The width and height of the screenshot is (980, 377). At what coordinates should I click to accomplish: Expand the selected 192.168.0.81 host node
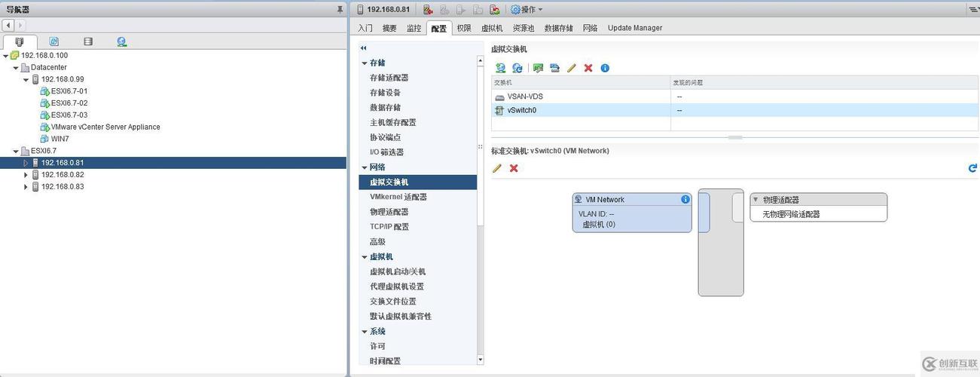(x=26, y=163)
